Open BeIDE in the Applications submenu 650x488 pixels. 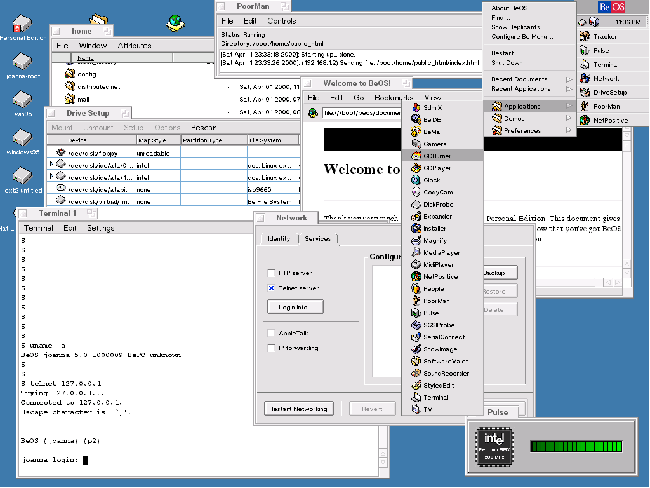(442, 119)
